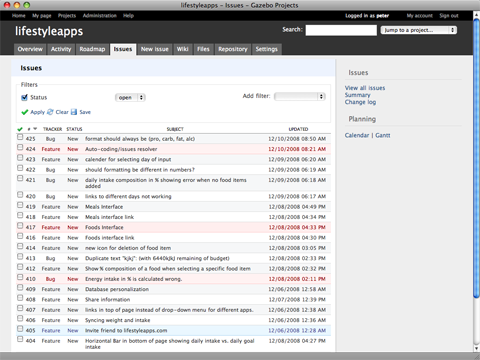
Task: Open the 'Jump to a project...' dropdown
Action: (x=419, y=30)
